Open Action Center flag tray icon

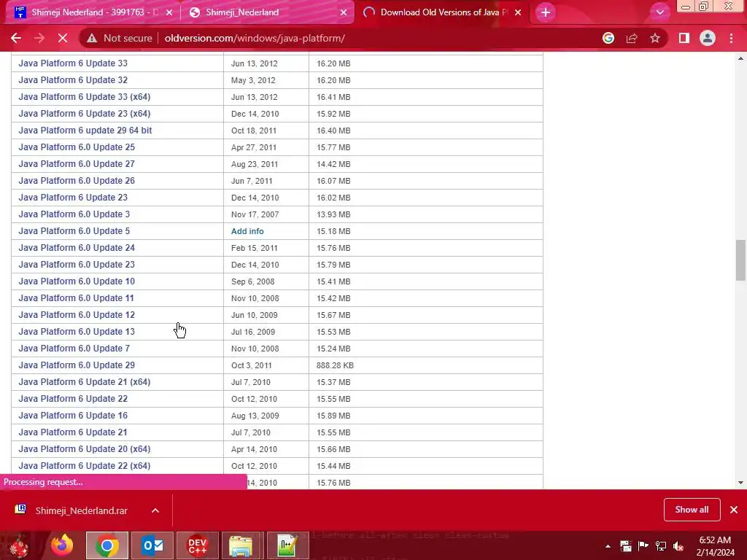(x=643, y=545)
